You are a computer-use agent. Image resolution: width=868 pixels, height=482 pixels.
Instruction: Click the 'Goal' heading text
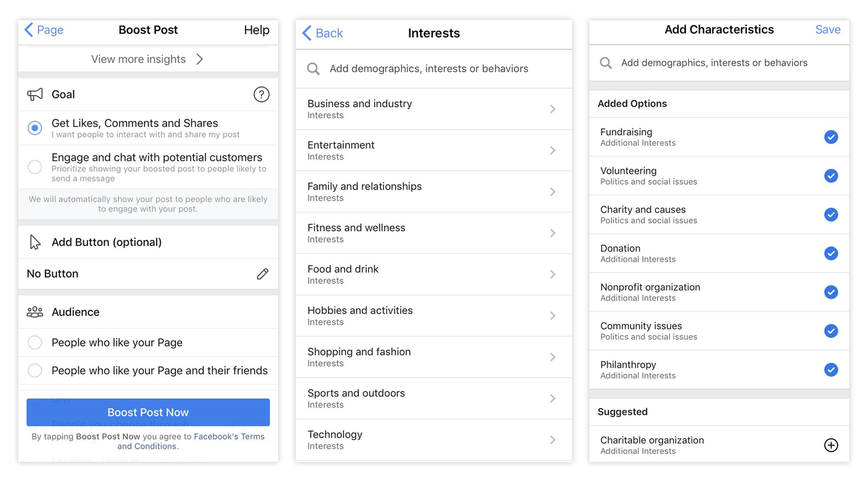pyautogui.click(x=63, y=95)
